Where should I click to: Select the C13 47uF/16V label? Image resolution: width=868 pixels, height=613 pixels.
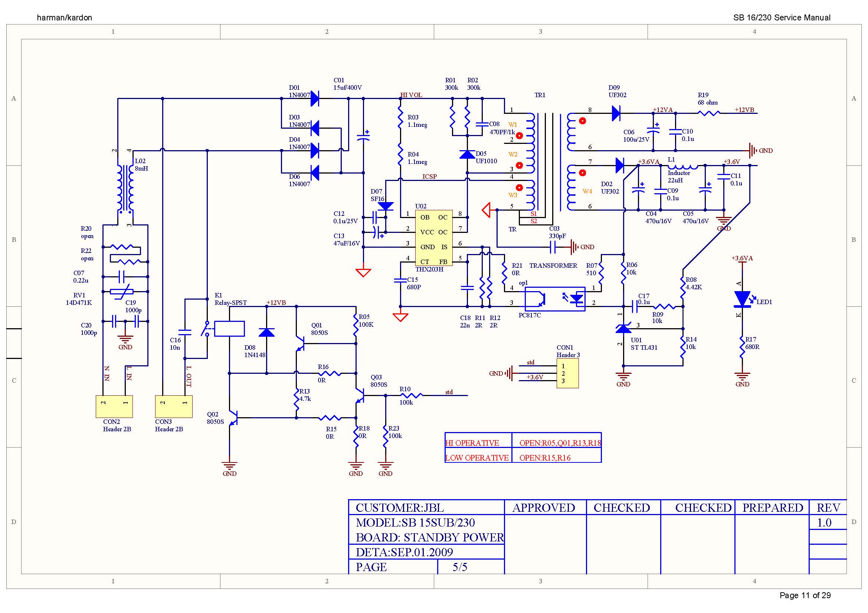(347, 240)
